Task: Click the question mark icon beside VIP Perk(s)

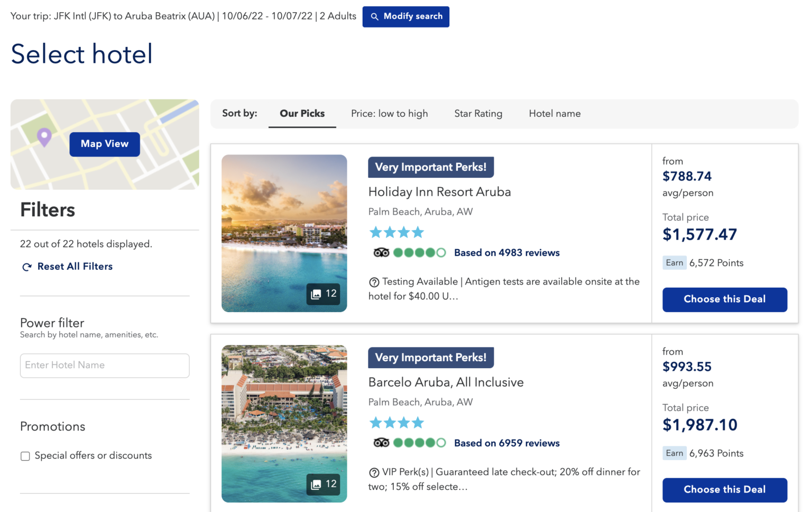Action: (x=375, y=472)
